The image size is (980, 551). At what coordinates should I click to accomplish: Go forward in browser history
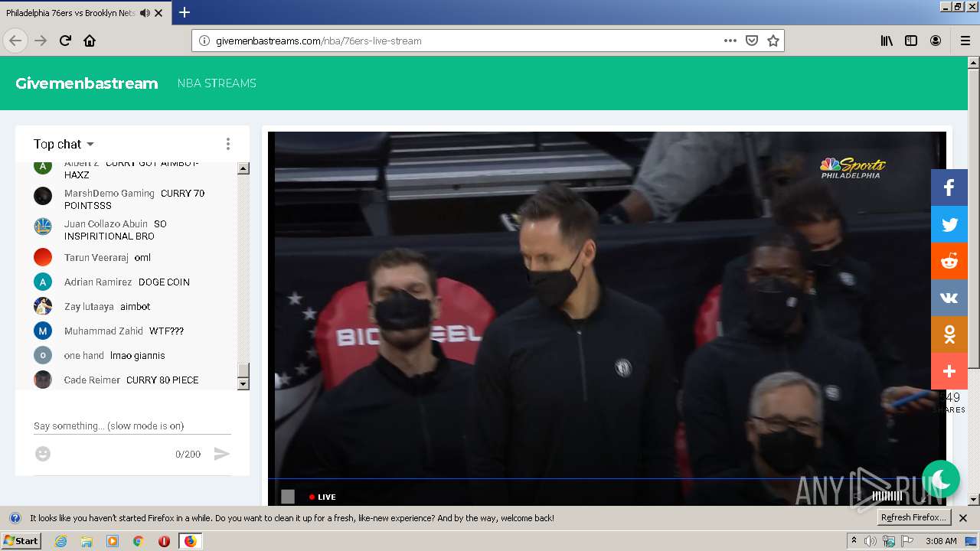pos(41,41)
